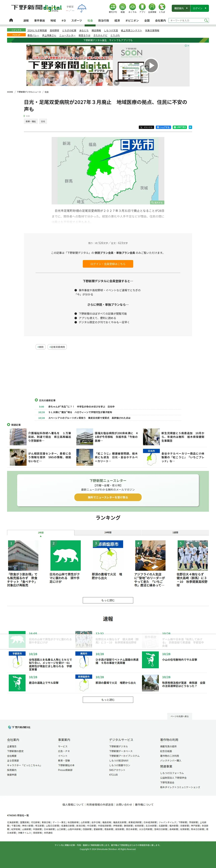The image size is (216, 868).
Task: Click もっと読む under 速報
Action: [x=108, y=700]
